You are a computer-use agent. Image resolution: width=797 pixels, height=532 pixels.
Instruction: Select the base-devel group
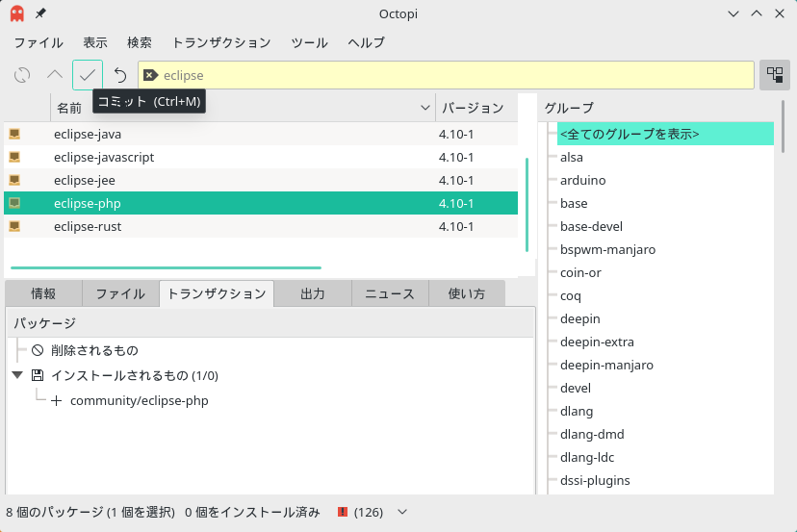[591, 227]
